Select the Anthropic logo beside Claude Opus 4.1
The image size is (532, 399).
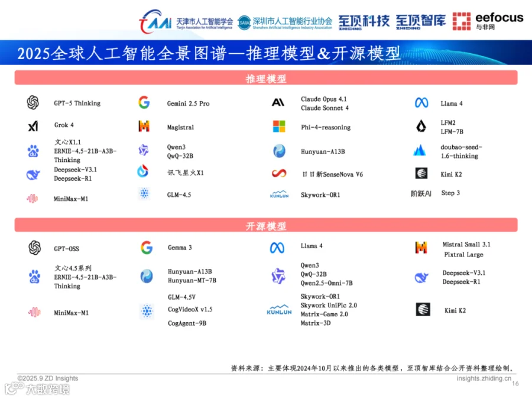(x=278, y=102)
